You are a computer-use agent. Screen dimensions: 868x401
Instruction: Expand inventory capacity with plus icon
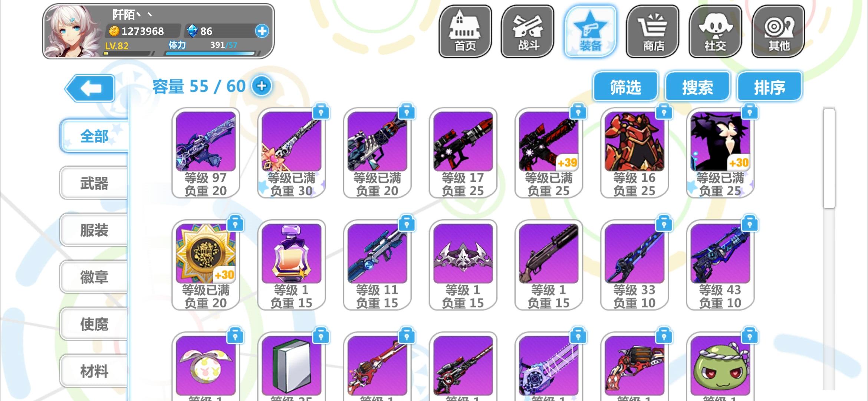262,86
